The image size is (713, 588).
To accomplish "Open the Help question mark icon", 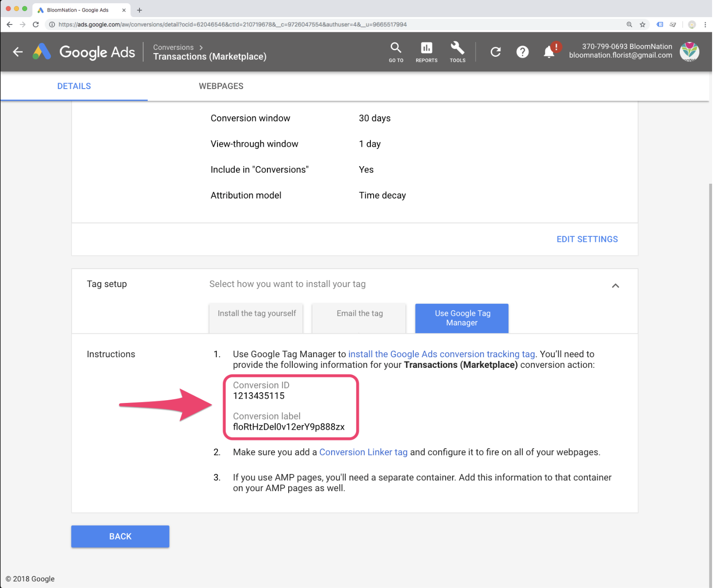I will [522, 52].
